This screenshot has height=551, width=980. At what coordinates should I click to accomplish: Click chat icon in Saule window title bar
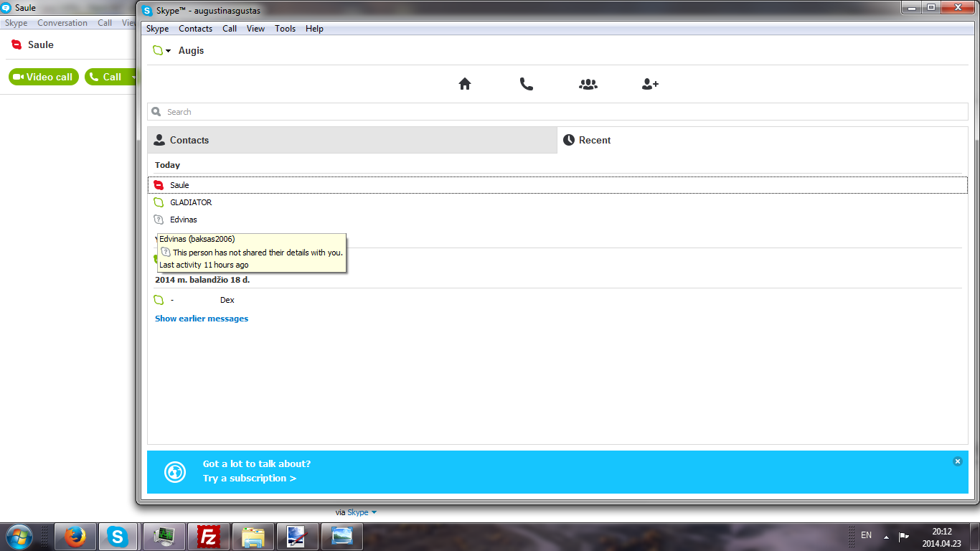6,8
